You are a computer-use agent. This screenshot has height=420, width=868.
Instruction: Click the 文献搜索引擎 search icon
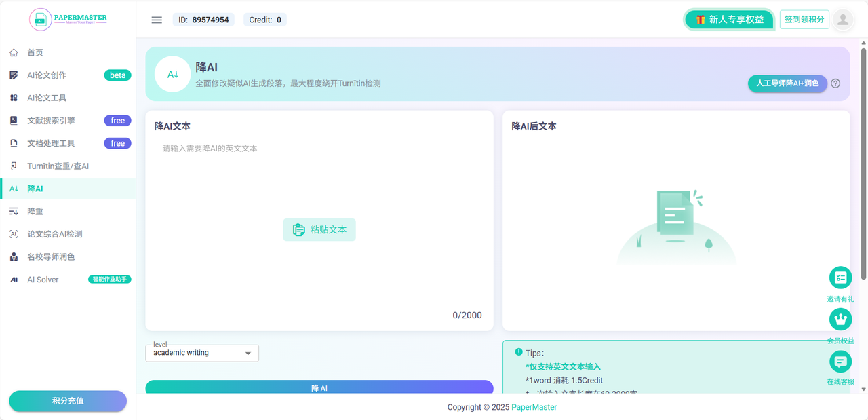pos(14,121)
